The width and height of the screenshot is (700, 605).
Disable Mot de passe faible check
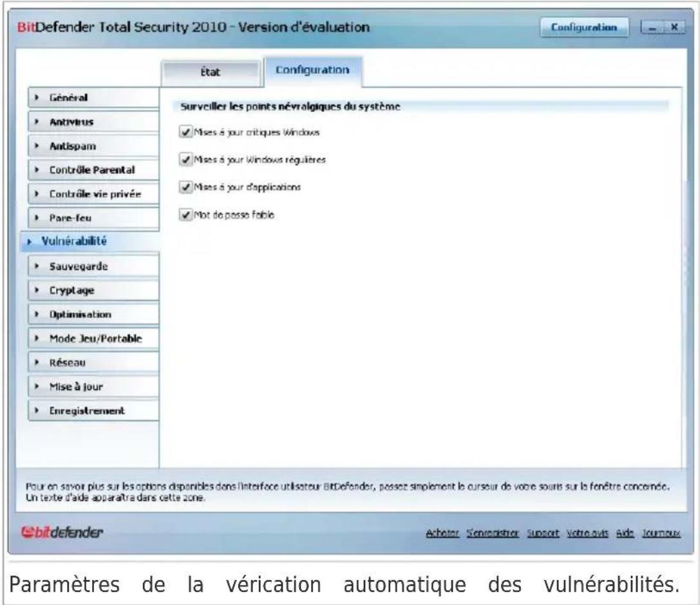[x=185, y=214]
